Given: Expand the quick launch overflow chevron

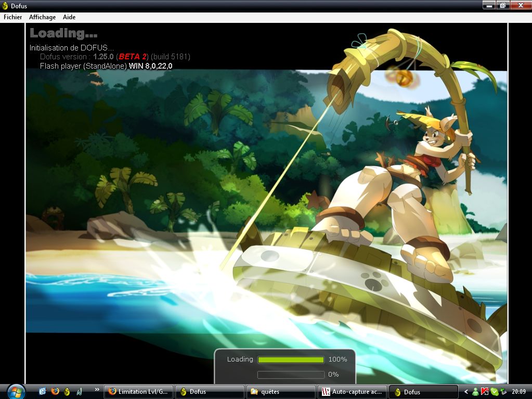Looking at the screenshot, I should (x=97, y=390).
